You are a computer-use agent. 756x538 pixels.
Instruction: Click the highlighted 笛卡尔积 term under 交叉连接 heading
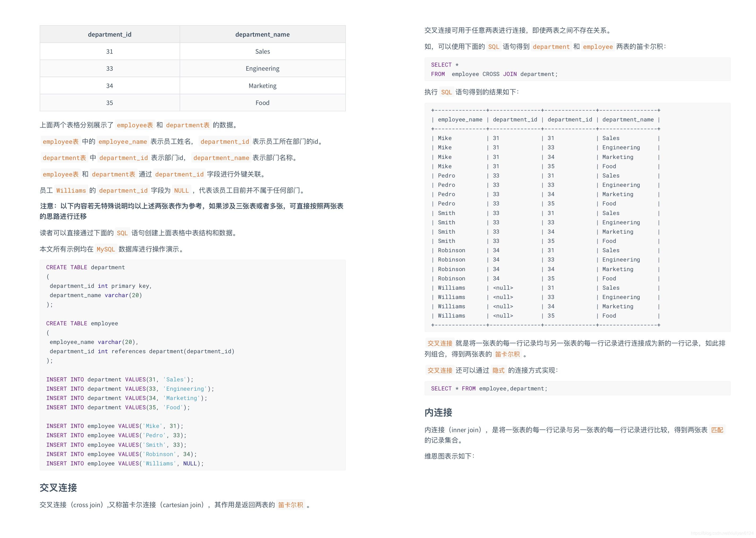tap(290, 505)
